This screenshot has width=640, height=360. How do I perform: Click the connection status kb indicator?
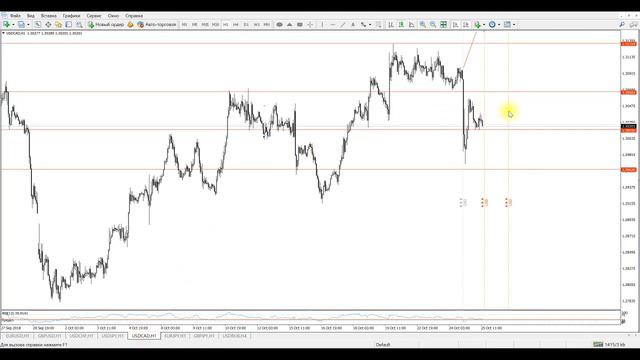(x=609, y=345)
